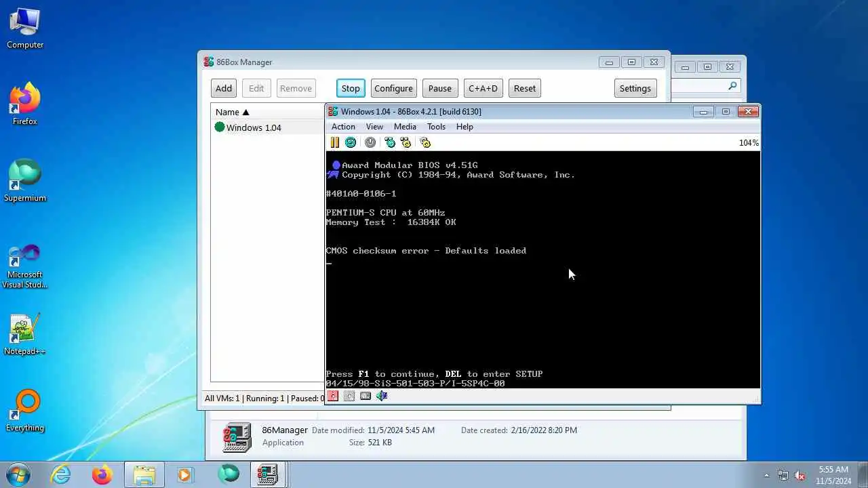Select the Everything desktop shortcut

click(x=25, y=410)
